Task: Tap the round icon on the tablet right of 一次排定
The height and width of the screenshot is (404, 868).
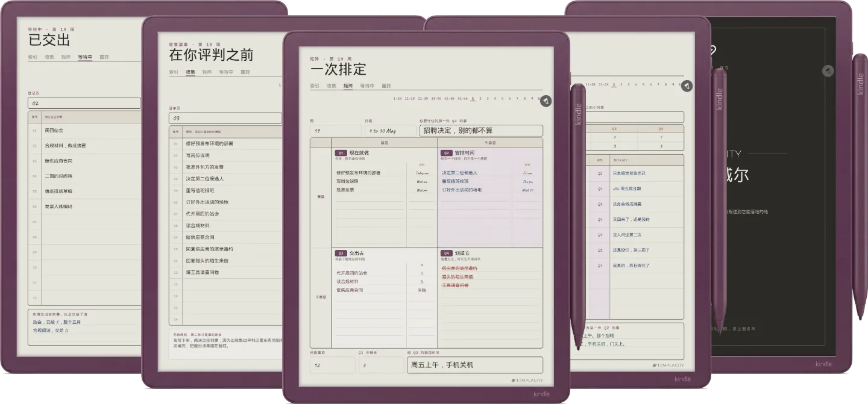Action: (687, 87)
